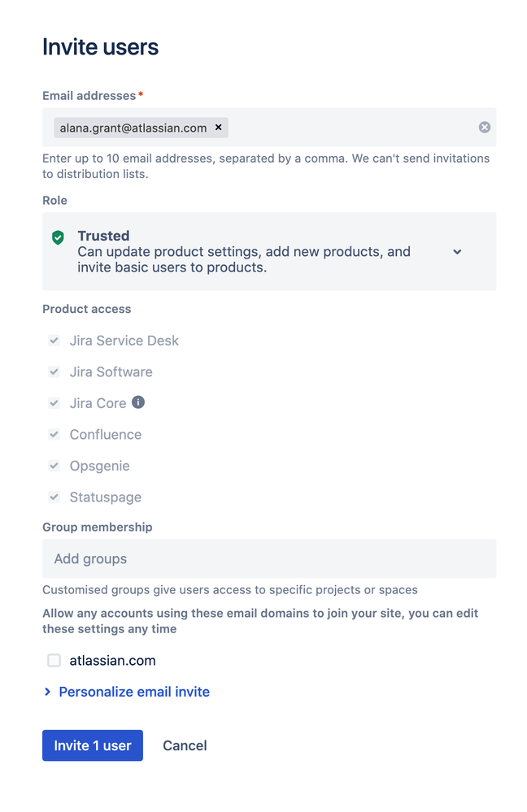Toggle the Jira Software checkbox
This screenshot has width=527, height=812.
tap(54, 371)
